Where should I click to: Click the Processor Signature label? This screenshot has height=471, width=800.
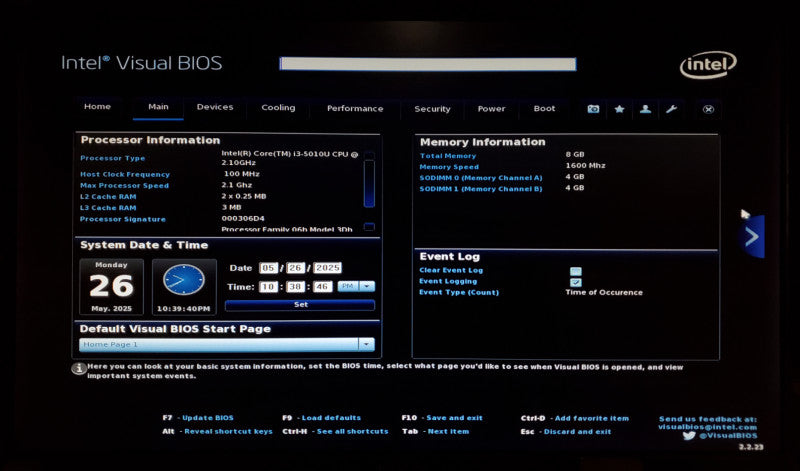click(122, 219)
